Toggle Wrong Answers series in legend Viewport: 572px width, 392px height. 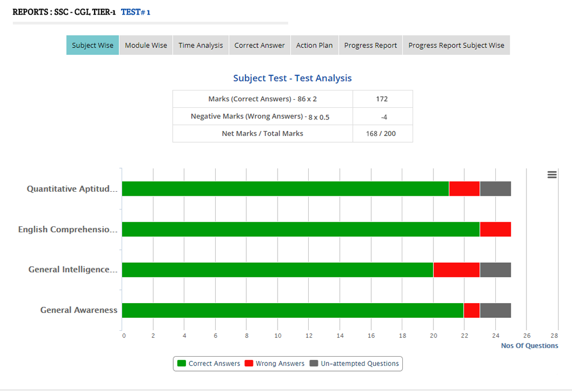[280, 363]
